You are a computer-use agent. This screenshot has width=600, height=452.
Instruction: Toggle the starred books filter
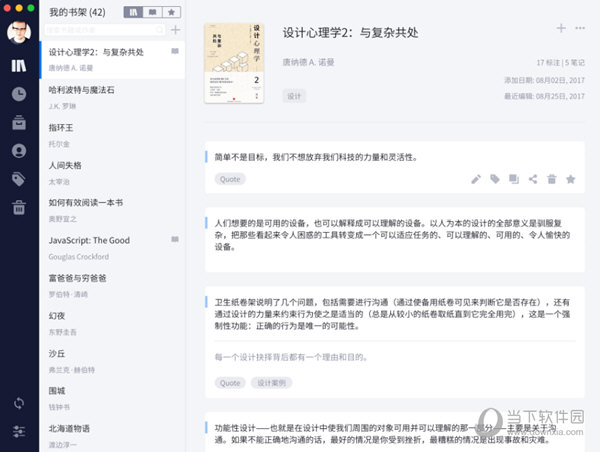tap(172, 12)
